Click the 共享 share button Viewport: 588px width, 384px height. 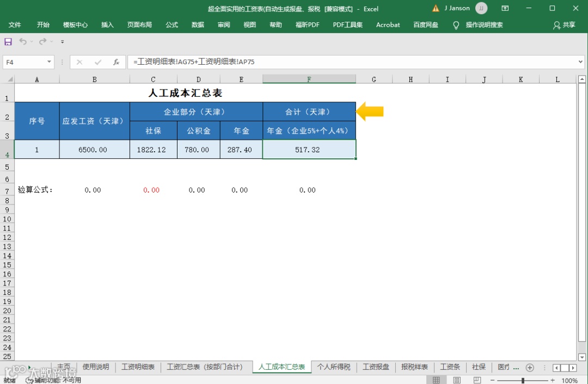[x=564, y=24]
